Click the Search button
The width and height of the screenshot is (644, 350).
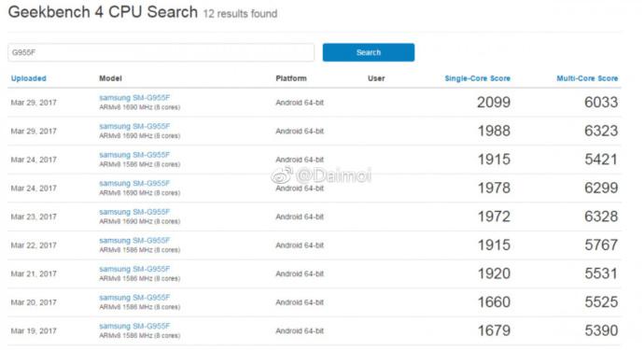click(369, 52)
